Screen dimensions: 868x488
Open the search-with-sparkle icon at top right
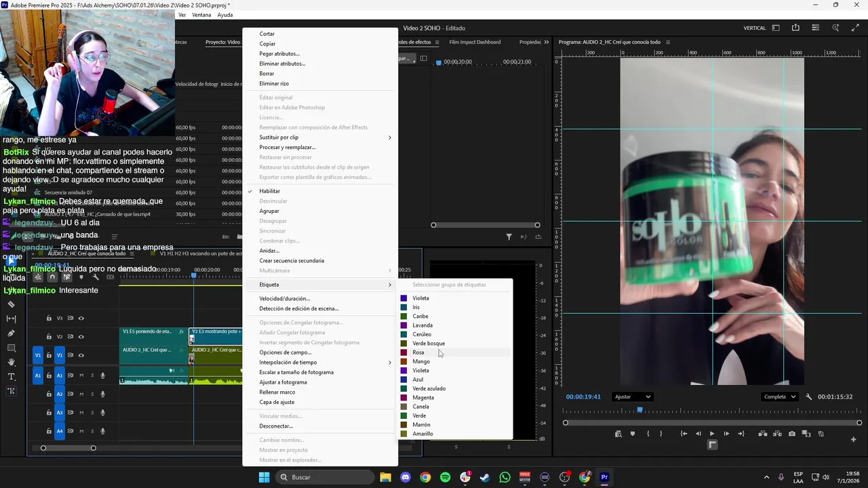[835, 28]
